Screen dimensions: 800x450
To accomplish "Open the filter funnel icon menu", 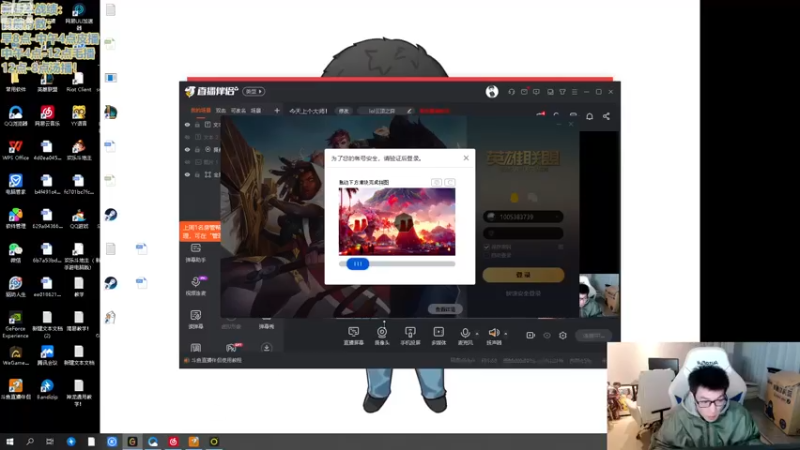I will coord(562,92).
